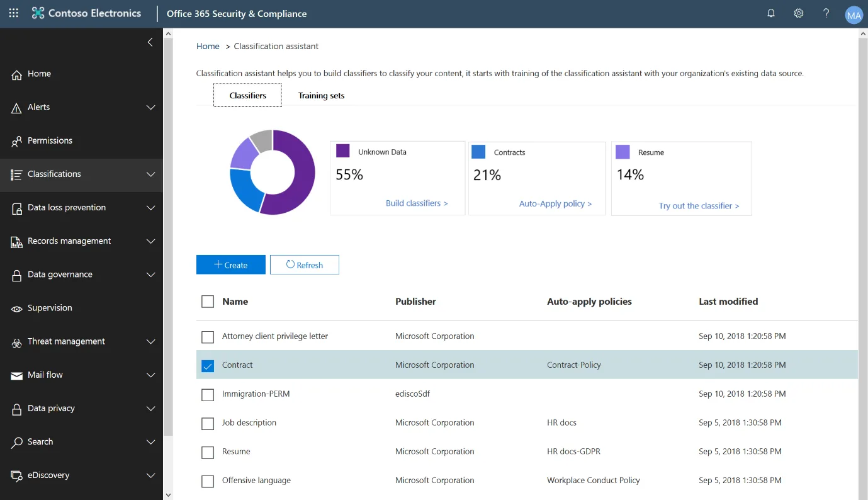Expand the Alerts menu chevron
The height and width of the screenshot is (500, 868).
tap(150, 108)
